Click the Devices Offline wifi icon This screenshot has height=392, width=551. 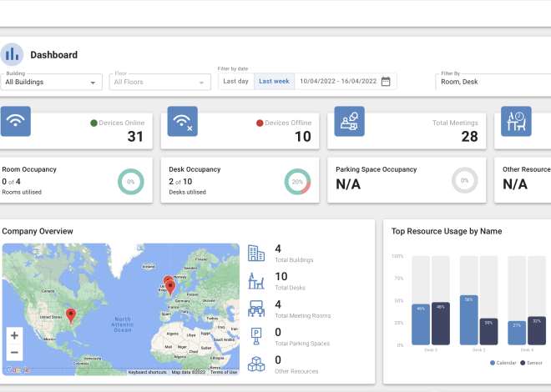182,121
